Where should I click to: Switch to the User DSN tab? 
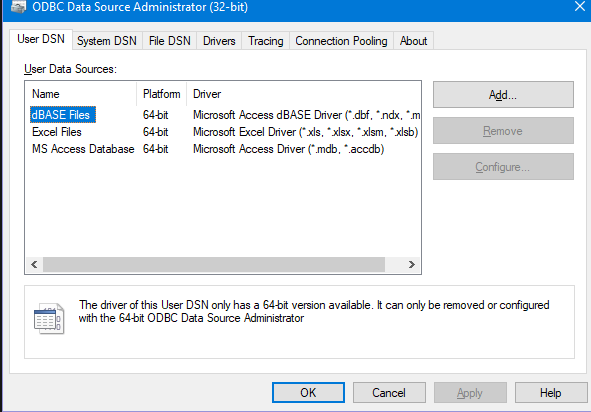pyautogui.click(x=41, y=39)
